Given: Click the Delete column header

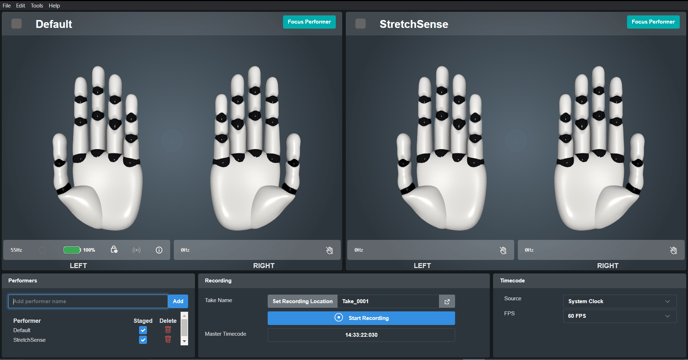Looking at the screenshot, I should click(x=168, y=321).
